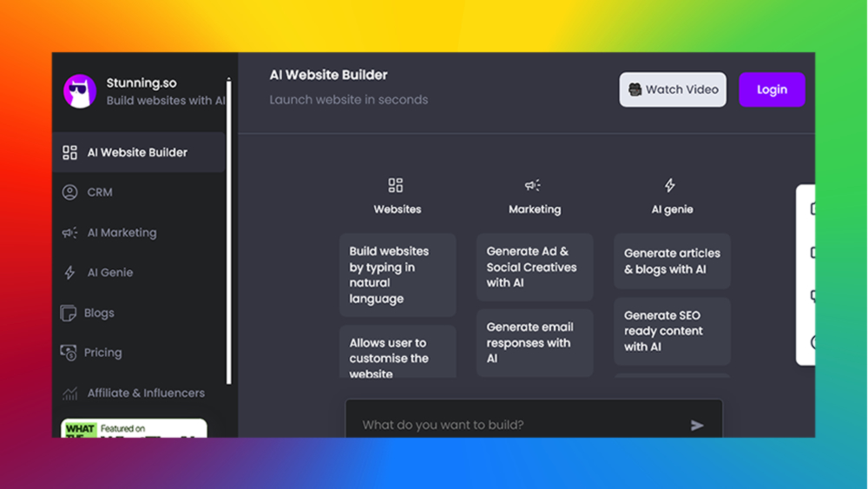868x489 pixels.
Task: Select 'Generate articles & blogs with AI' card
Action: click(672, 261)
